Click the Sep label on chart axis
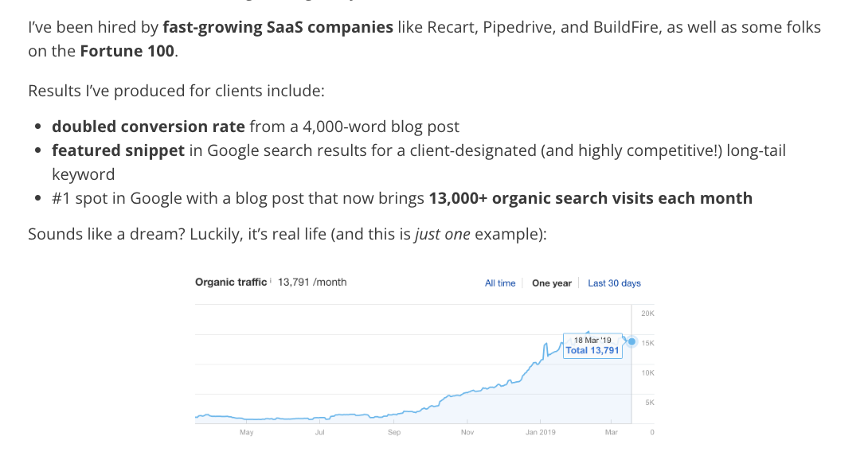The image size is (868, 456). coord(394,432)
